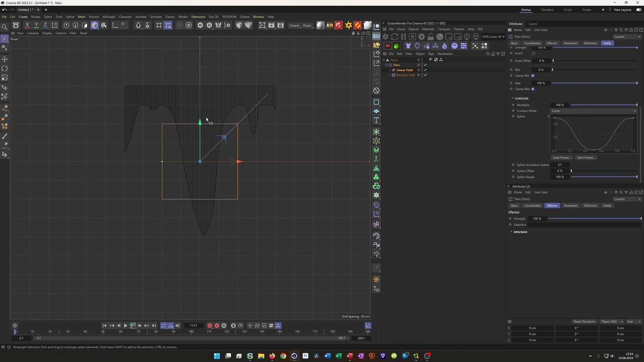Click the Octane lock resolution padlock icon
Screen dimensions: 644x362
[431, 37]
